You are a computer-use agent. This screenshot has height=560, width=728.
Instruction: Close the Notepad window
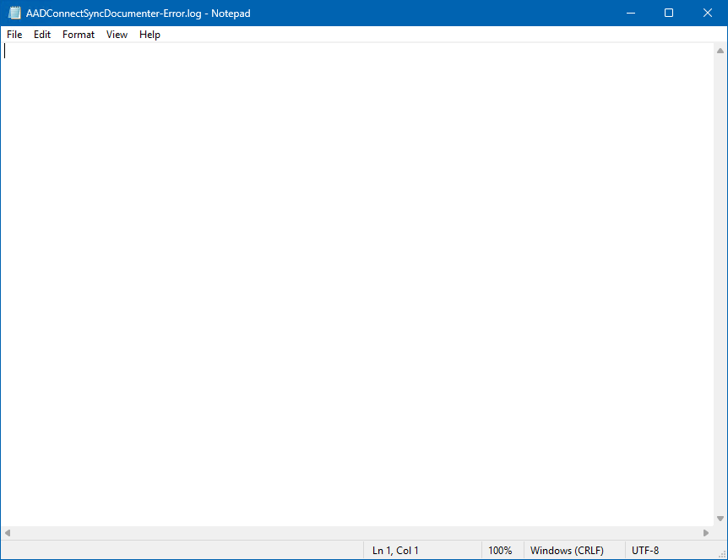[x=708, y=13]
